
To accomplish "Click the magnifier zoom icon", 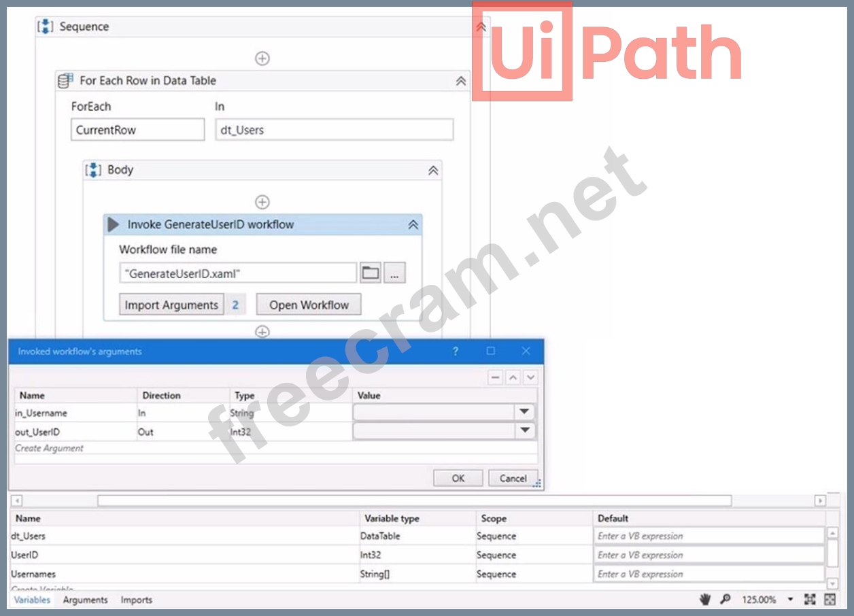I will tap(725, 599).
